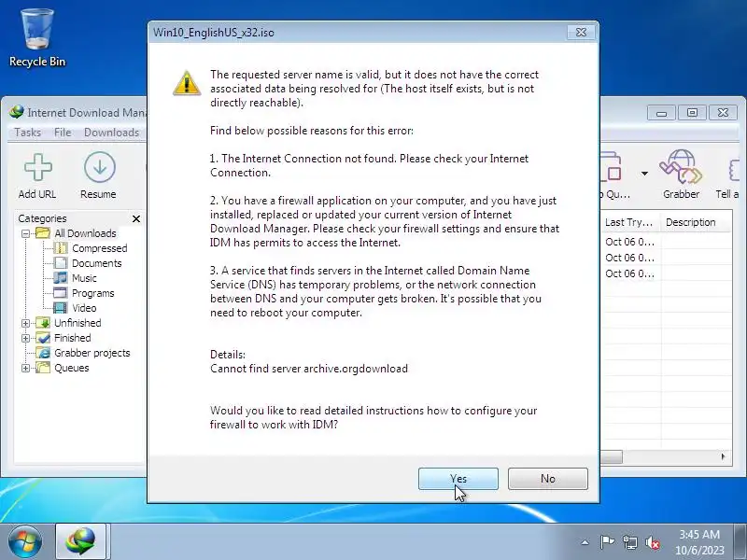Click the Tell a Friend toolbar icon
The width and height of the screenshot is (747, 560).
[728, 176]
